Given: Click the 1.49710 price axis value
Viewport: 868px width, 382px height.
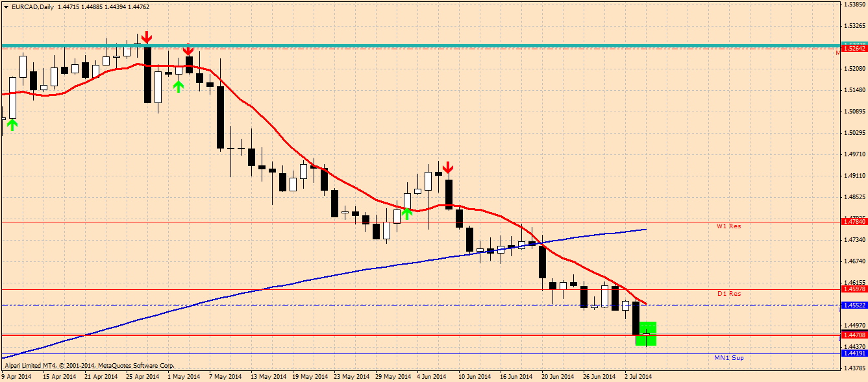Looking at the screenshot, I should point(854,154).
